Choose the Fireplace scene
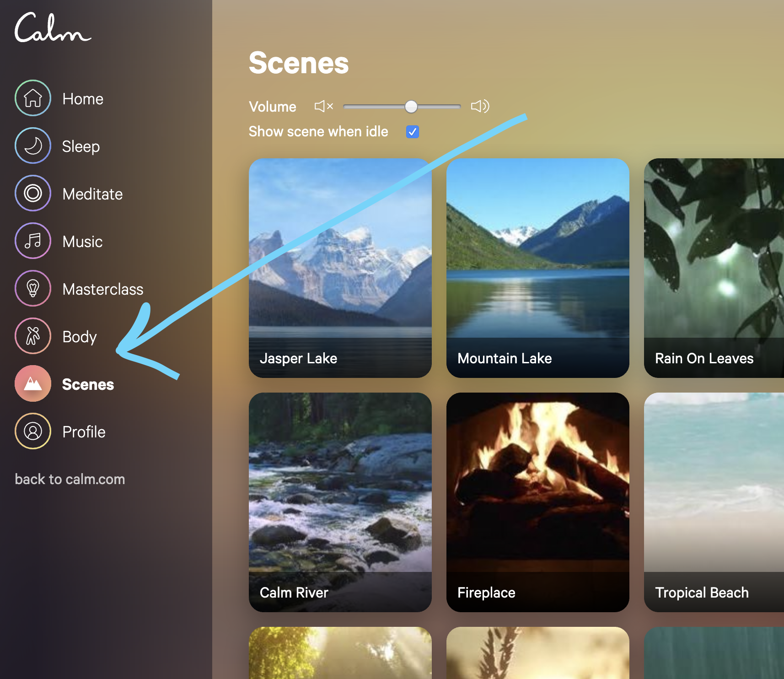This screenshot has height=679, width=784. pos(538,502)
